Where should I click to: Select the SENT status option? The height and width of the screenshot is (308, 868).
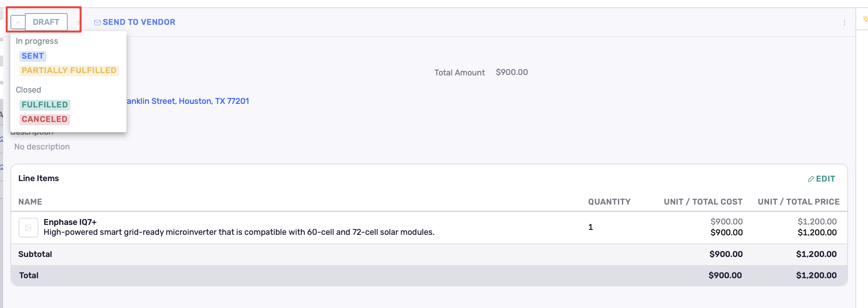pos(33,56)
